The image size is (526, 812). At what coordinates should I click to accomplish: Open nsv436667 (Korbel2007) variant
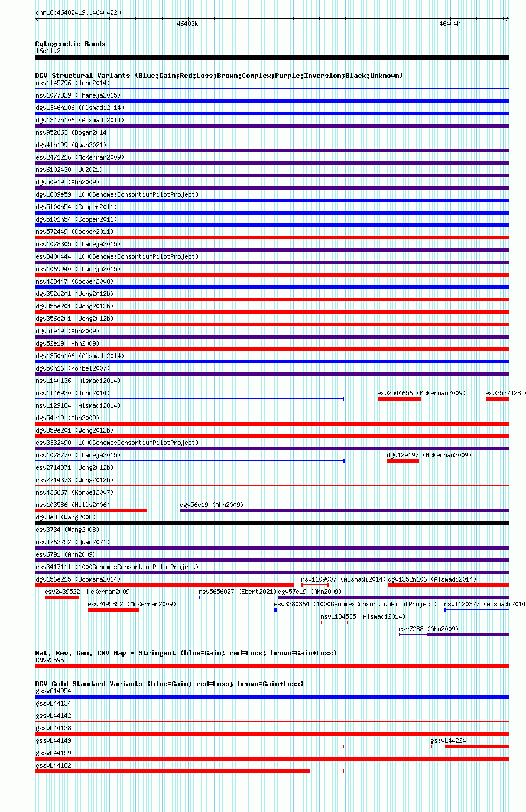click(74, 492)
